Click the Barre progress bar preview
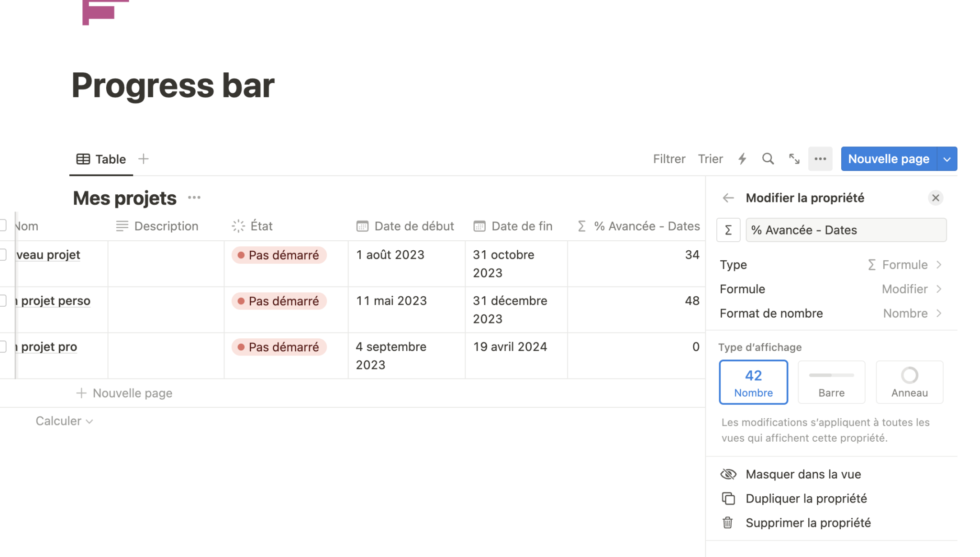The image size is (980, 557). tap(831, 375)
